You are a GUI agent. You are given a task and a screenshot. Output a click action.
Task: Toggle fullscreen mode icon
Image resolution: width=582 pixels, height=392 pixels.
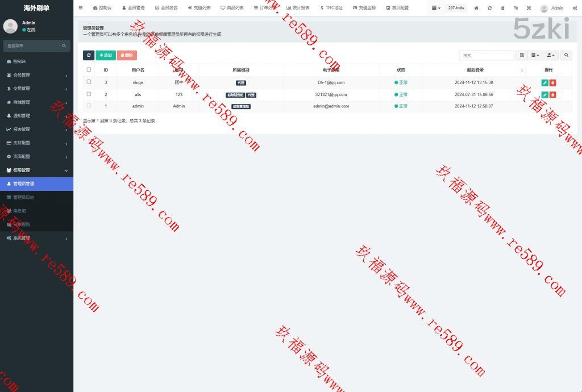pyautogui.click(x=529, y=8)
